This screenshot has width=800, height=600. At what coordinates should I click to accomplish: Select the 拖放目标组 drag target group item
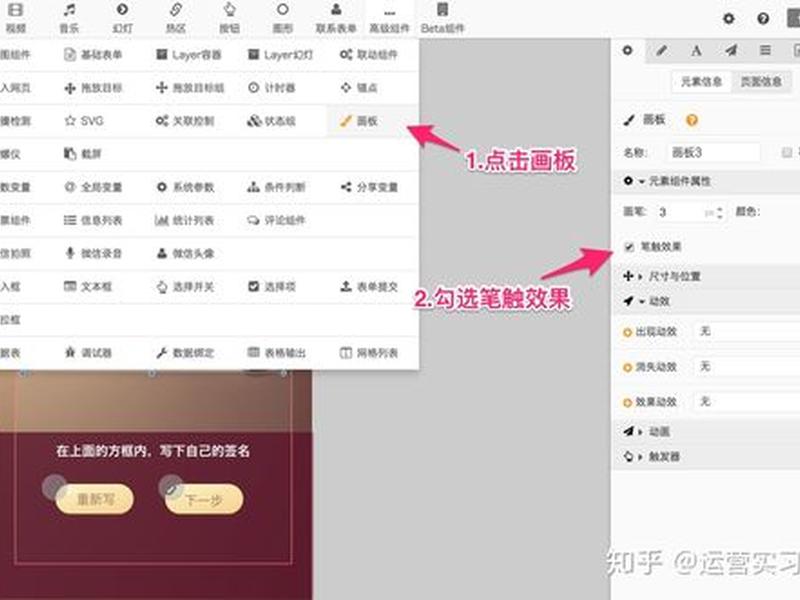[190, 88]
